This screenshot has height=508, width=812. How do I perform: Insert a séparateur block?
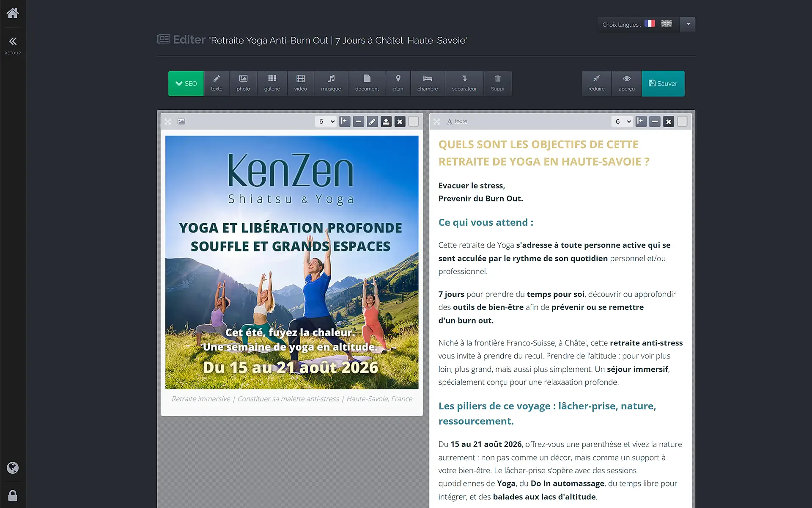(464, 83)
